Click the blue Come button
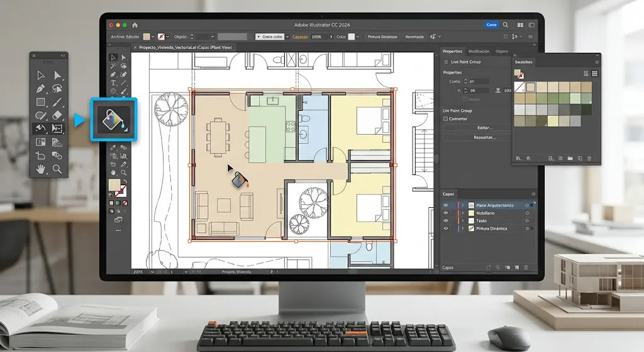644x352 pixels. (x=492, y=25)
